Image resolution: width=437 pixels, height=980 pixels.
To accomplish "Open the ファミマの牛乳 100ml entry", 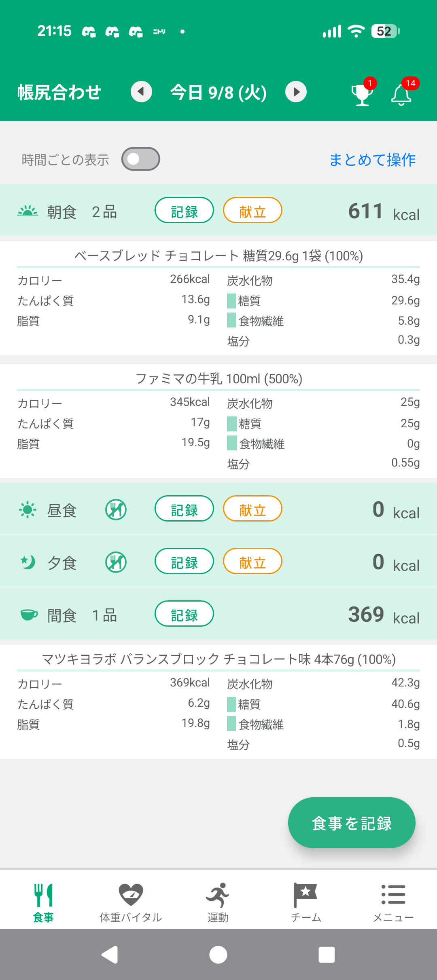I will click(x=218, y=421).
